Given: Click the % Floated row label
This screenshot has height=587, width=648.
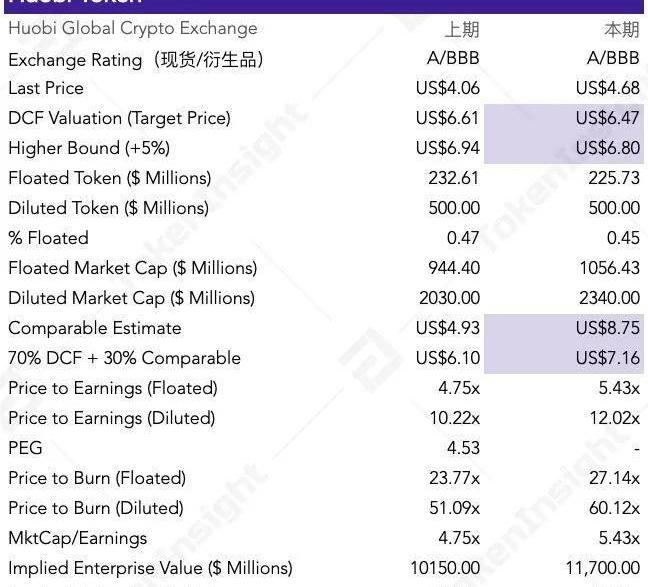Looking at the screenshot, I should (48, 238).
